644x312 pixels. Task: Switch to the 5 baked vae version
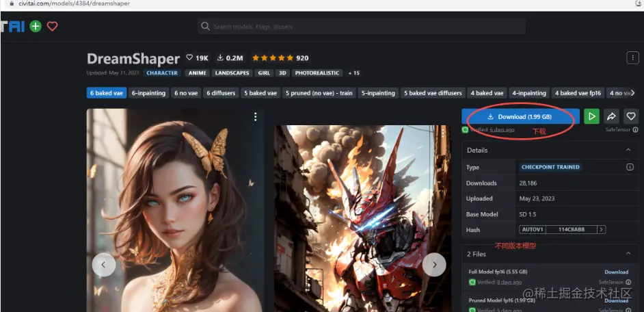click(260, 93)
